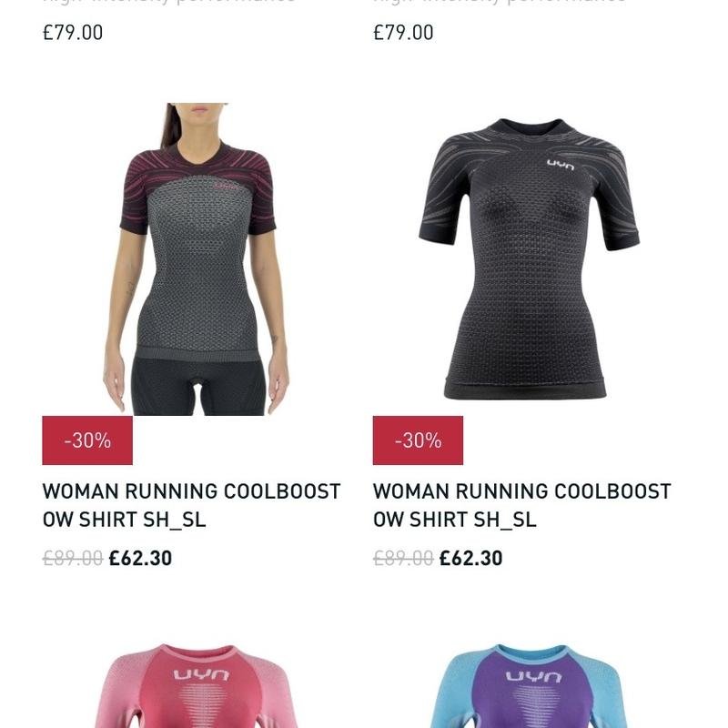This screenshot has width=728, height=728.
Task: Click the black shorts on the left model
Action: coord(198,386)
